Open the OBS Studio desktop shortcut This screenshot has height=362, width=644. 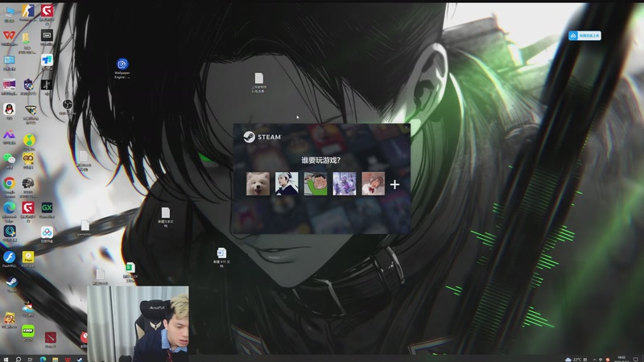click(x=68, y=107)
